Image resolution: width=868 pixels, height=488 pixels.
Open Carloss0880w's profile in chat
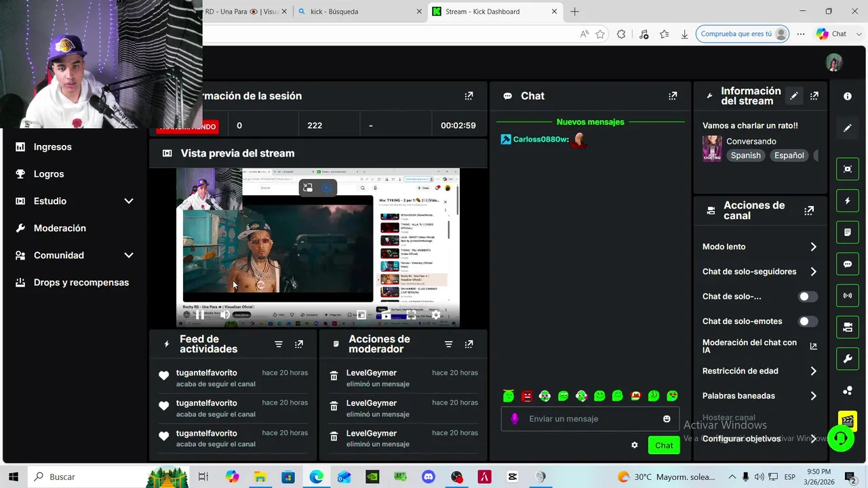pos(540,140)
